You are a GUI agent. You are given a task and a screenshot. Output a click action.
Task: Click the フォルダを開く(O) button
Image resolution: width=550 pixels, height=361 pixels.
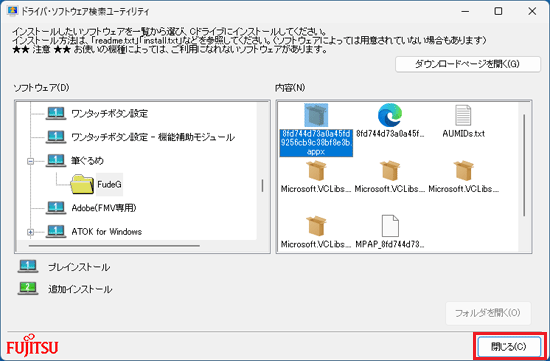(488, 313)
